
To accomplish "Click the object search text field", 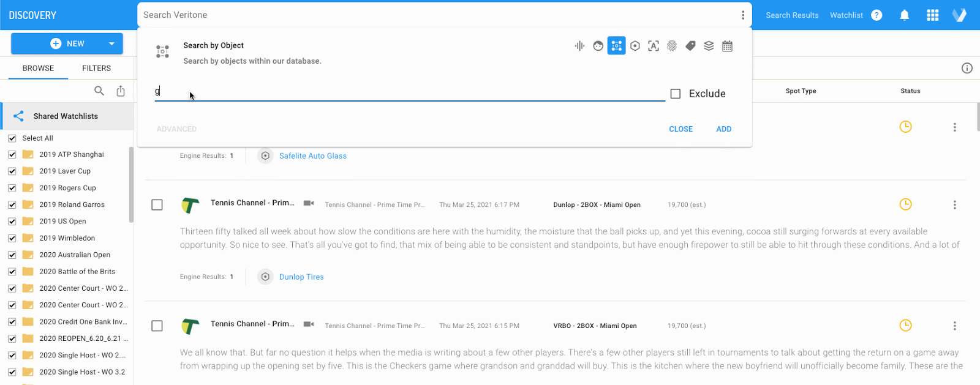I will [410, 92].
